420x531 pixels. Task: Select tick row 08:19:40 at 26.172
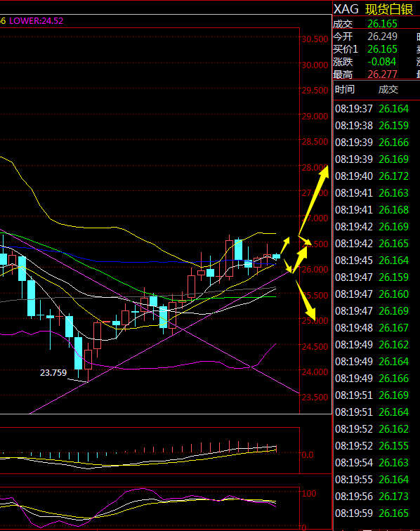coord(372,176)
